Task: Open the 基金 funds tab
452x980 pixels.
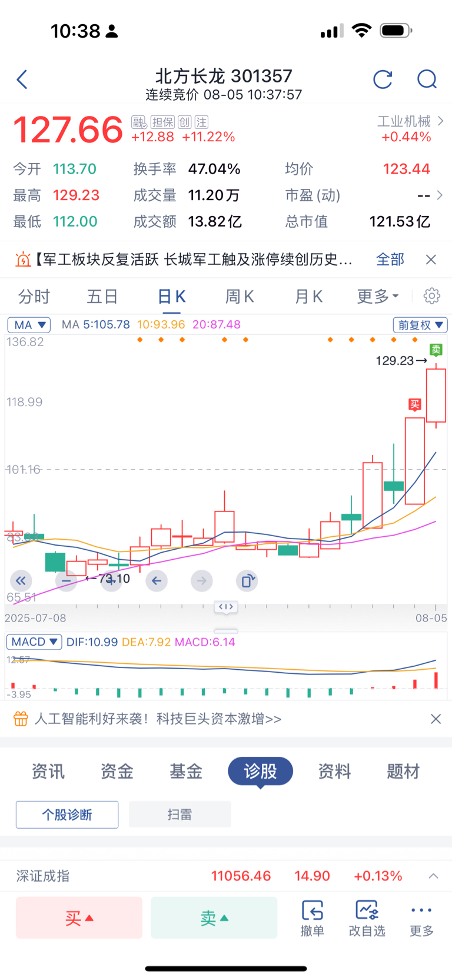Action: pos(185,771)
